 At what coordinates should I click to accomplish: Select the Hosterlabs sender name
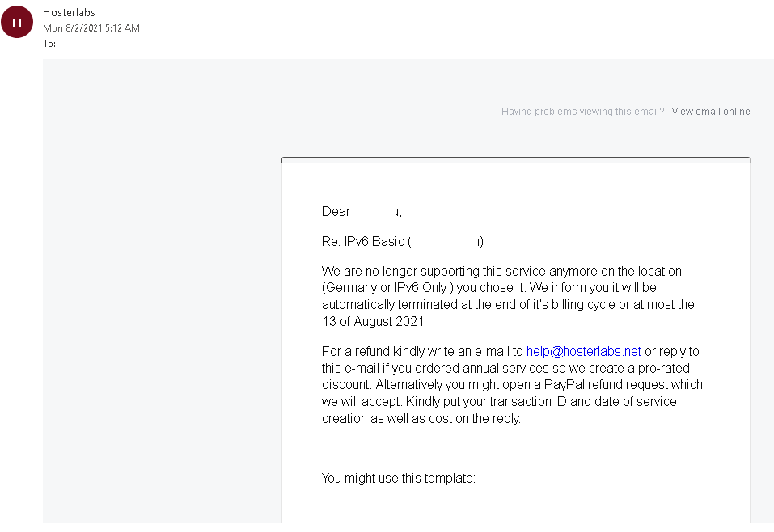point(69,12)
